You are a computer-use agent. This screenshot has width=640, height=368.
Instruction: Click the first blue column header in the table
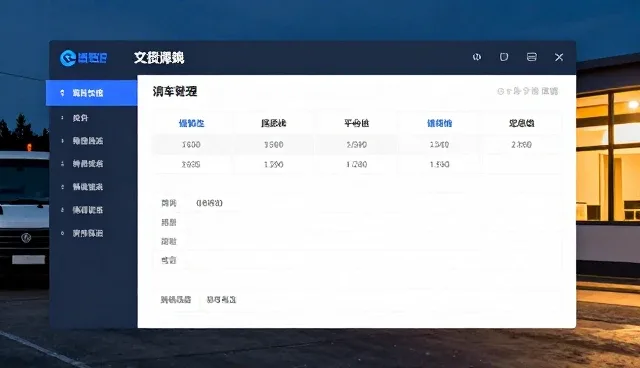[191, 123]
